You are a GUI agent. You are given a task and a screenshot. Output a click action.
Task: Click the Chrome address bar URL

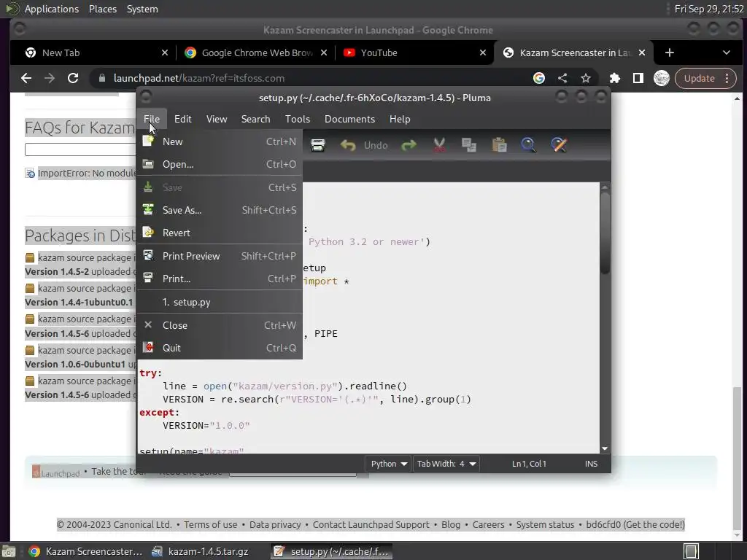pos(199,78)
